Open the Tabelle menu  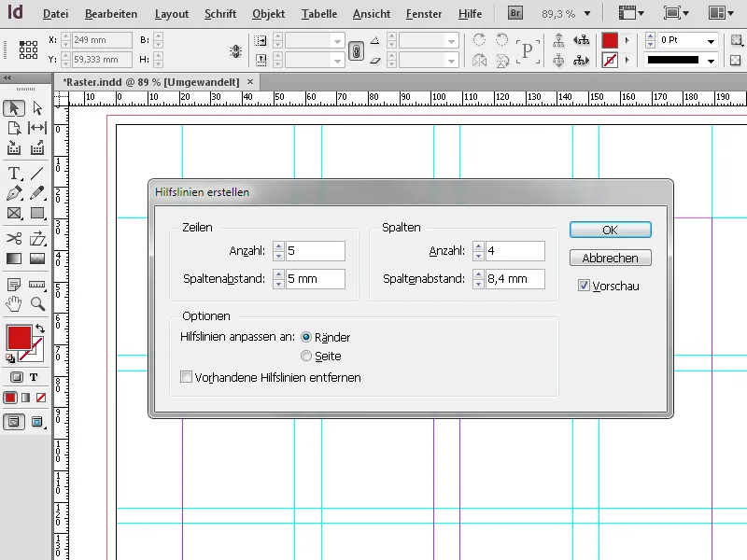click(x=319, y=14)
